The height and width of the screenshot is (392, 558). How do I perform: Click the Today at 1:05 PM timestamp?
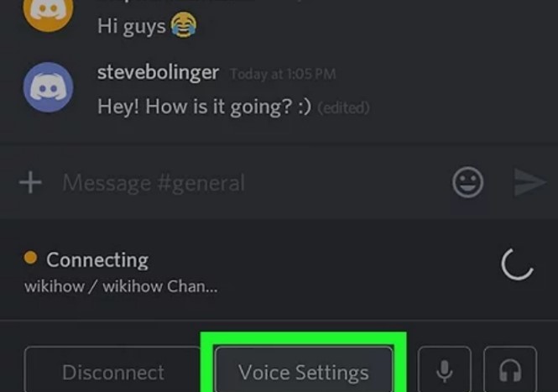(283, 74)
